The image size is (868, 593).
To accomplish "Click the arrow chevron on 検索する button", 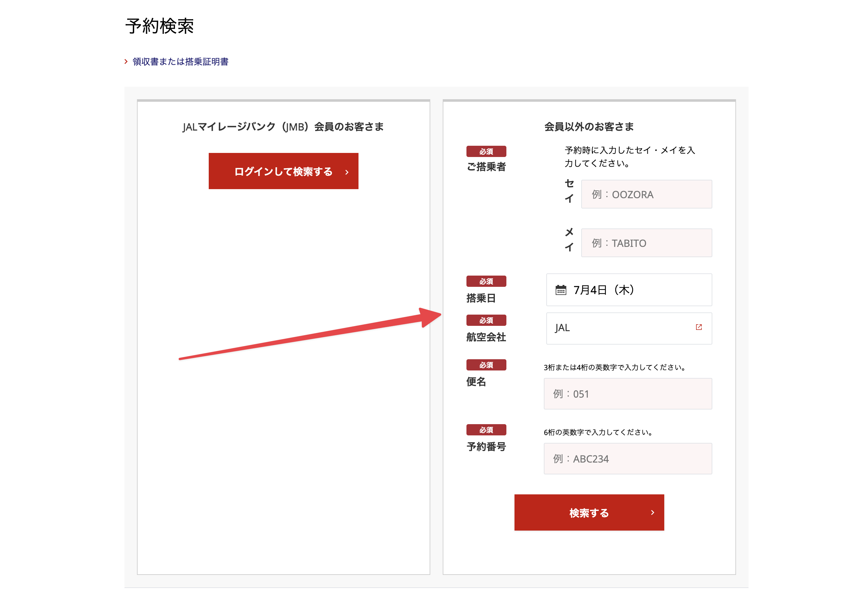I will [x=652, y=512].
